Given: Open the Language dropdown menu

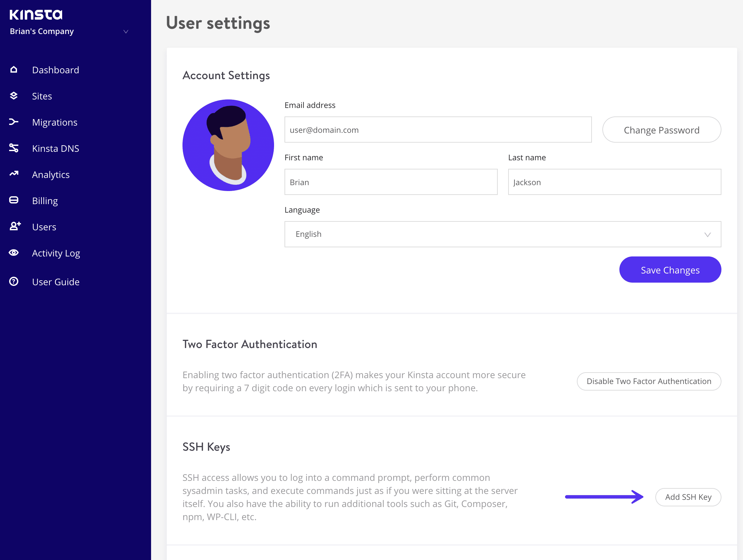Looking at the screenshot, I should point(503,234).
